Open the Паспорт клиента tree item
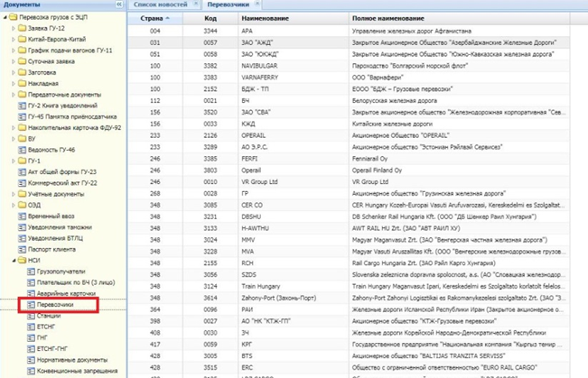 point(51,249)
